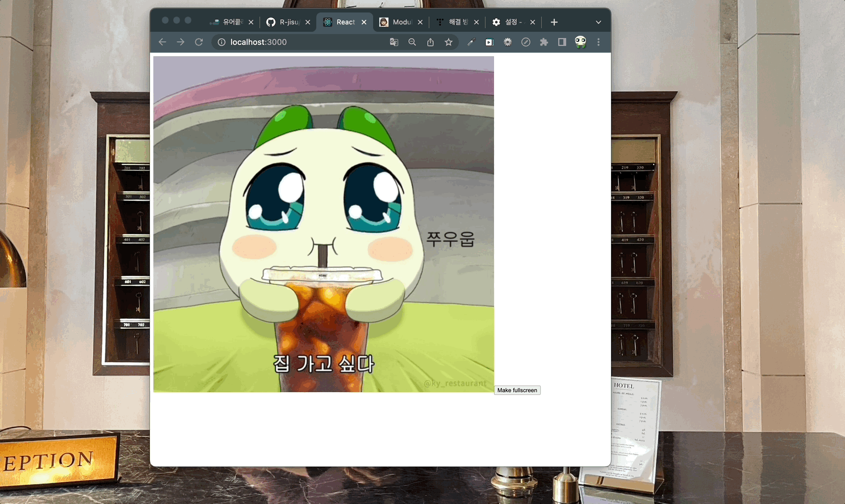Open the zoom magnifier icon in address bar
Image resolution: width=845 pixels, height=504 pixels.
pyautogui.click(x=412, y=42)
